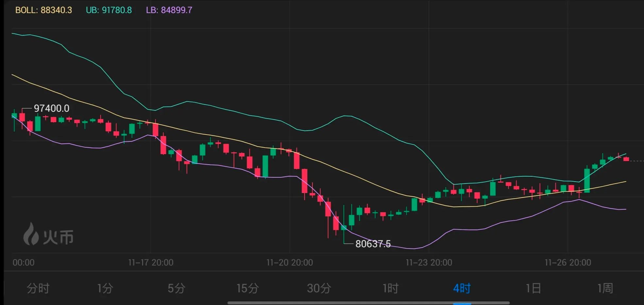Click the LB: 84899.7 lower band value
Viewport: 644px width, 305px height.
click(169, 10)
